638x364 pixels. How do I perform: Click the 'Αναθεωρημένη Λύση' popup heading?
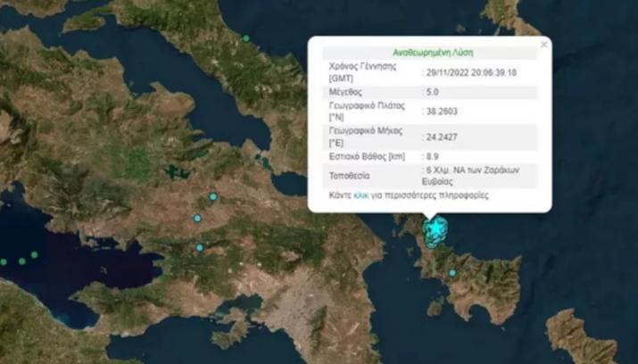[427, 52]
